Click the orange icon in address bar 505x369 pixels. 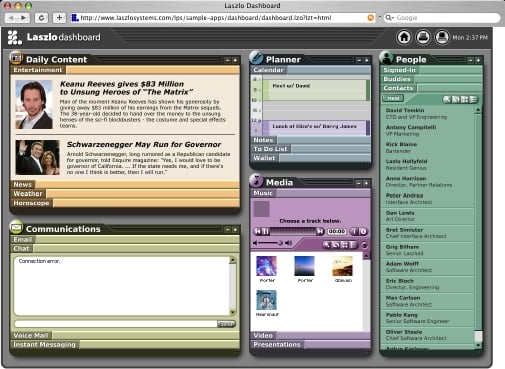click(371, 18)
